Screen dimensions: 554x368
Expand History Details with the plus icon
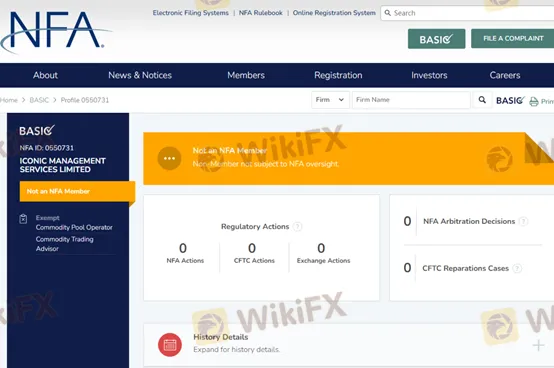(538, 345)
